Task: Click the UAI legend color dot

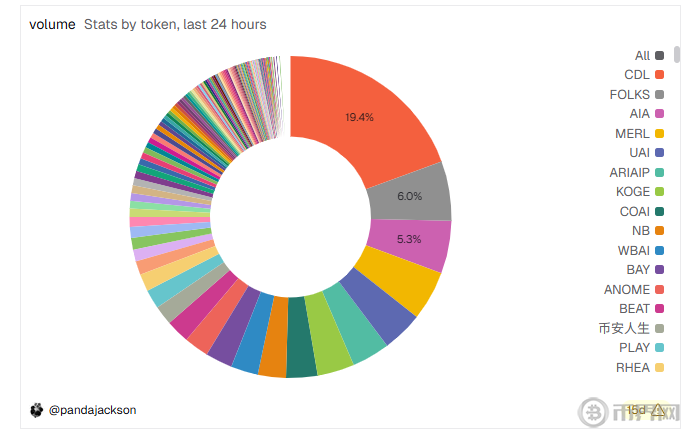Action: click(660, 153)
